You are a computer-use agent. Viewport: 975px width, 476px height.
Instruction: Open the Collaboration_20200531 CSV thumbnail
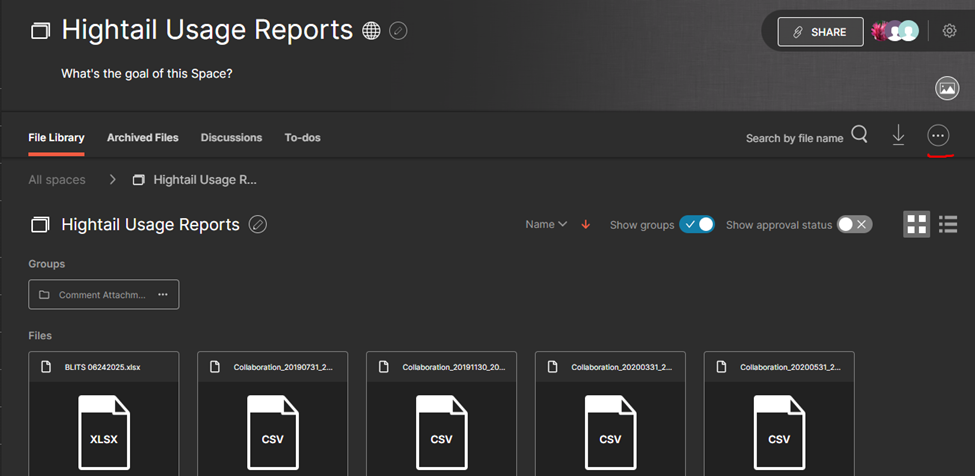(779, 432)
